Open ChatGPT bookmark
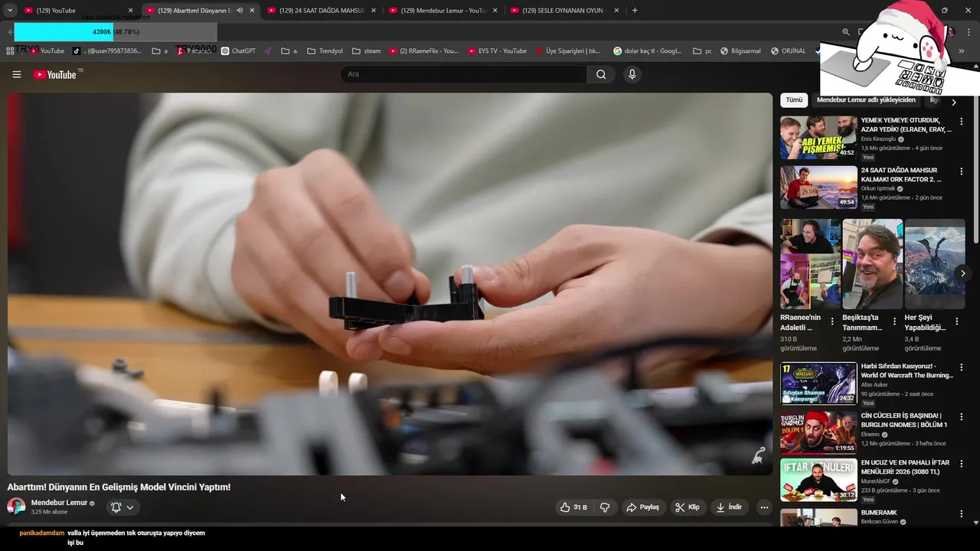 pyautogui.click(x=238, y=51)
